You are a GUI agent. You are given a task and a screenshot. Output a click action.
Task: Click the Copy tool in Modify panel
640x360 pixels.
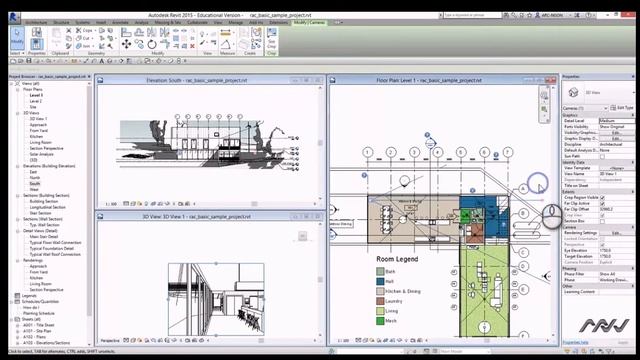[139, 44]
